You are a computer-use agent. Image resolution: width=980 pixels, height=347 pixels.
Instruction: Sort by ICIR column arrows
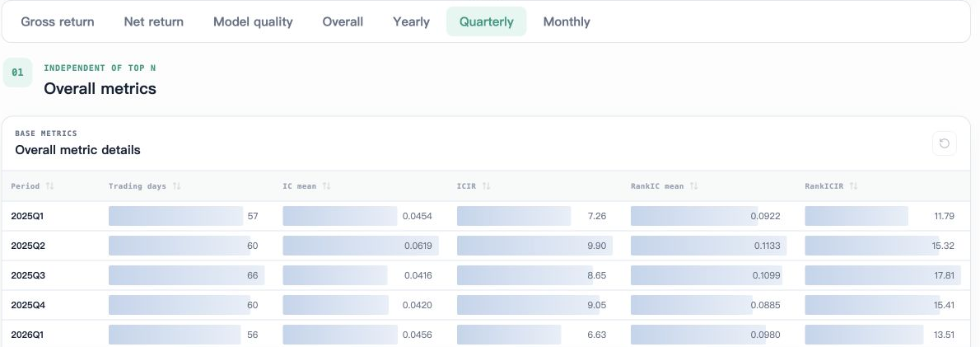point(486,186)
